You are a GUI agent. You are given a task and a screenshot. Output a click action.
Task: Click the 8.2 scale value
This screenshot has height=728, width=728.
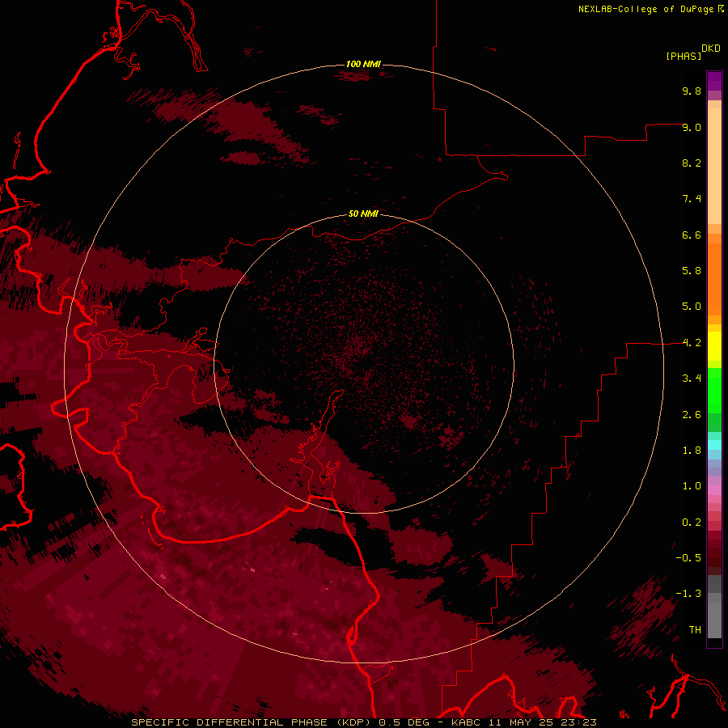pos(692,163)
